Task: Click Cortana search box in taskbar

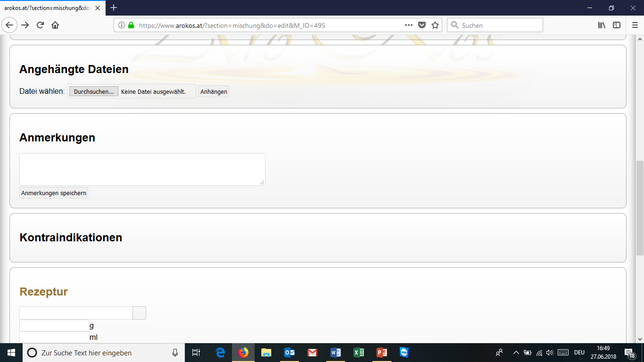Action: click(x=104, y=353)
